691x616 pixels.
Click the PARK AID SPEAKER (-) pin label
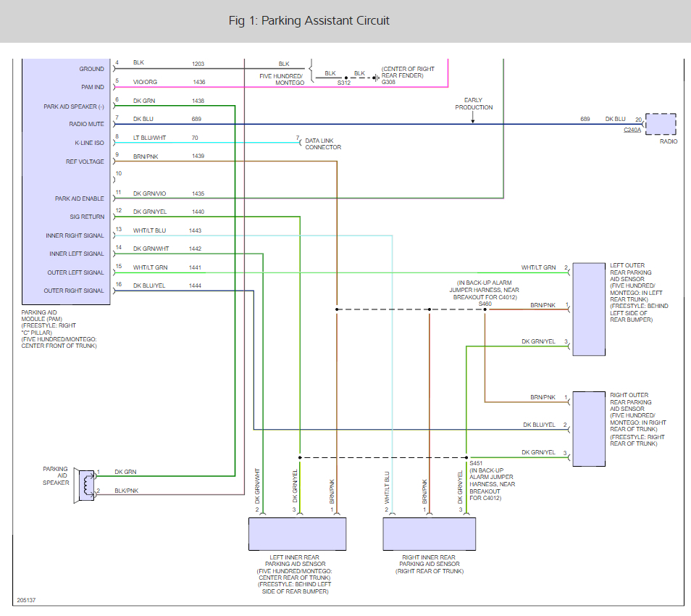tap(74, 107)
